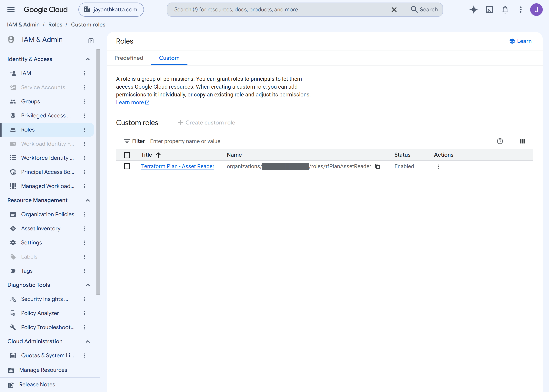Open three-dot menu next to Workload Identity Federation

[x=85, y=144]
